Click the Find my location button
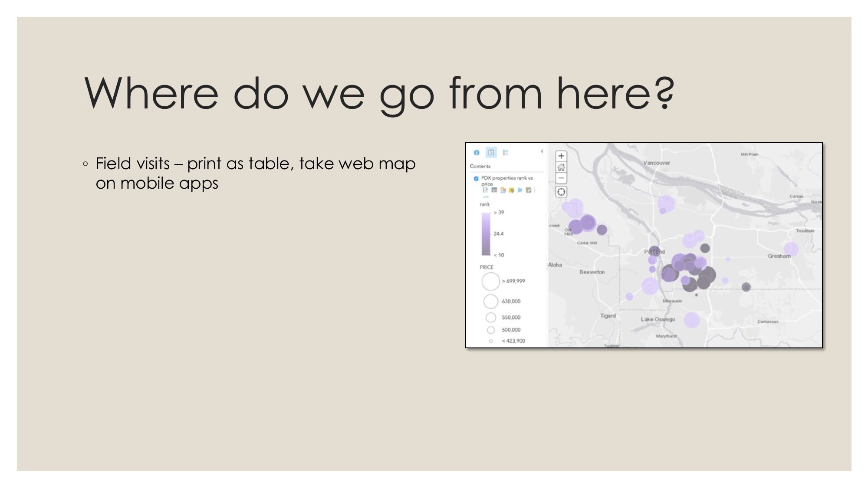This screenshot has width=868, height=488. coord(561,192)
